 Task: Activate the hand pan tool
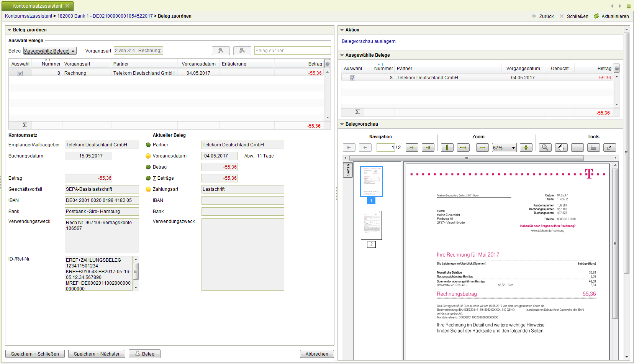tap(561, 148)
